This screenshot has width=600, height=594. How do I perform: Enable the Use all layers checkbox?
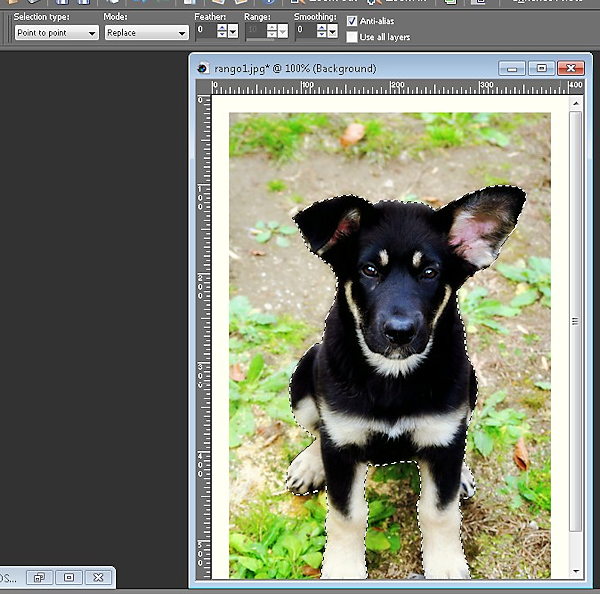(352, 37)
